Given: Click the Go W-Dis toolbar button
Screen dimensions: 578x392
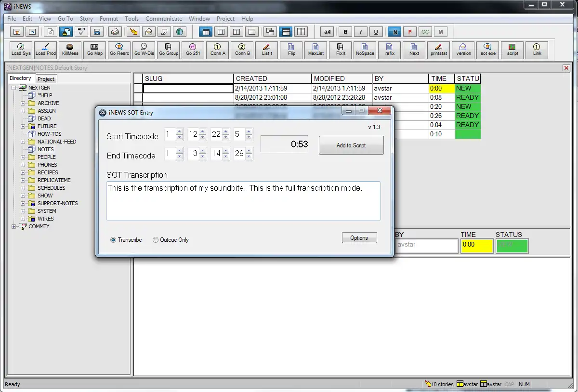Looking at the screenshot, I should coord(144,50).
